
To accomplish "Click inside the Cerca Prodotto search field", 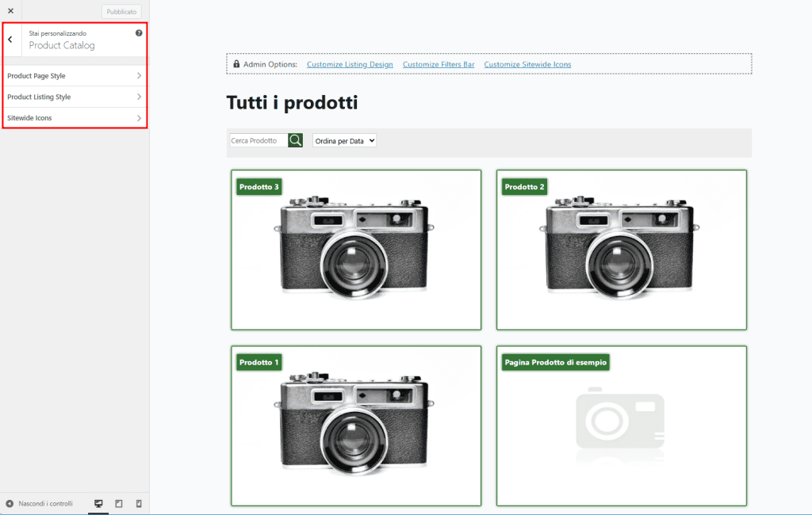I will tap(258, 139).
